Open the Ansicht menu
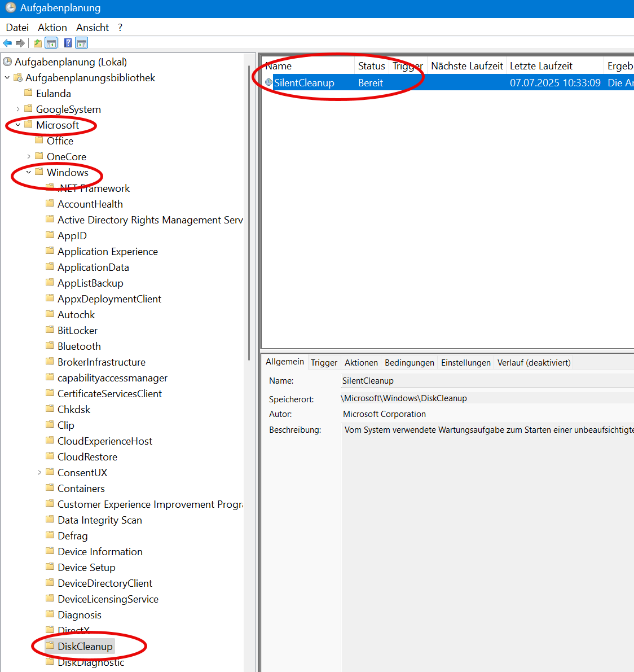Image resolution: width=634 pixels, height=672 pixels. pos(93,28)
